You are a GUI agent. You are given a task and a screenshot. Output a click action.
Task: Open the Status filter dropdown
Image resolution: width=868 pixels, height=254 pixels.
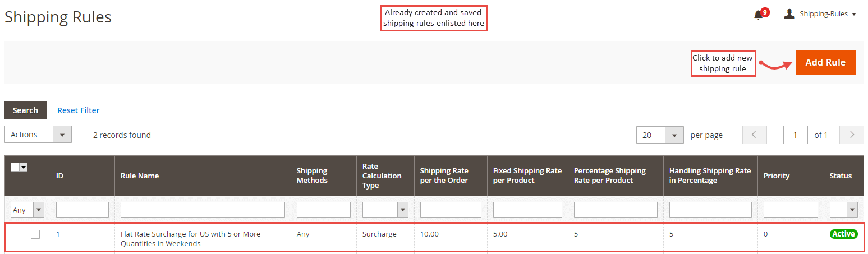(x=843, y=210)
